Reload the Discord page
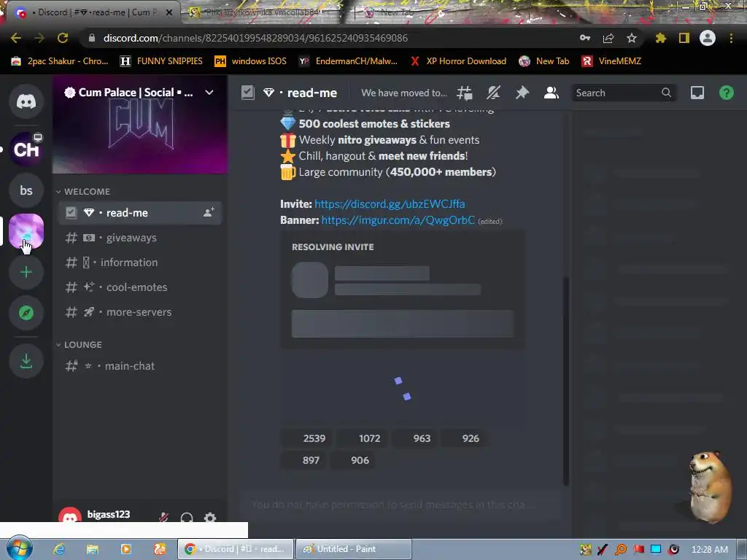The height and width of the screenshot is (560, 747). (x=63, y=38)
